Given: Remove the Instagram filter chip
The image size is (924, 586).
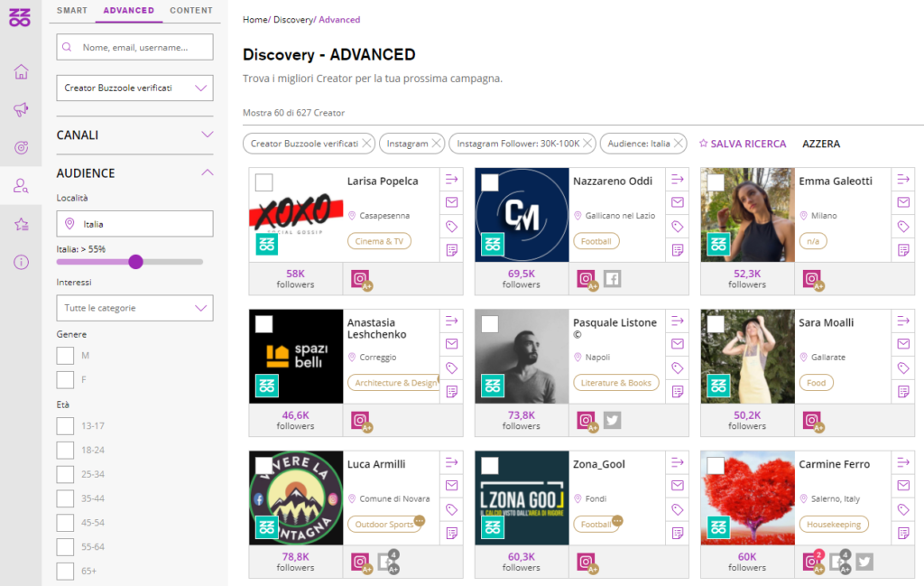Looking at the screenshot, I should click(436, 144).
